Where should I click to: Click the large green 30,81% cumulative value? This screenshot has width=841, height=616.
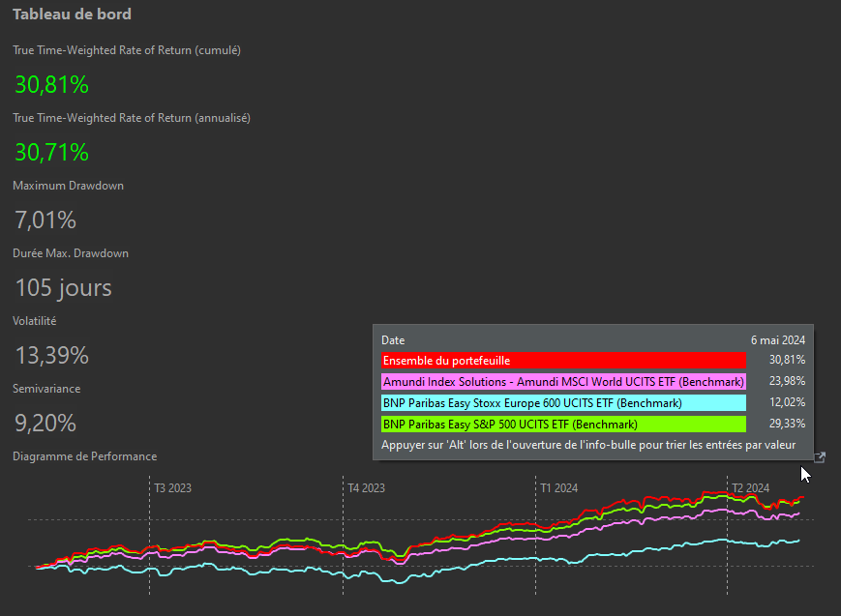[x=52, y=85]
